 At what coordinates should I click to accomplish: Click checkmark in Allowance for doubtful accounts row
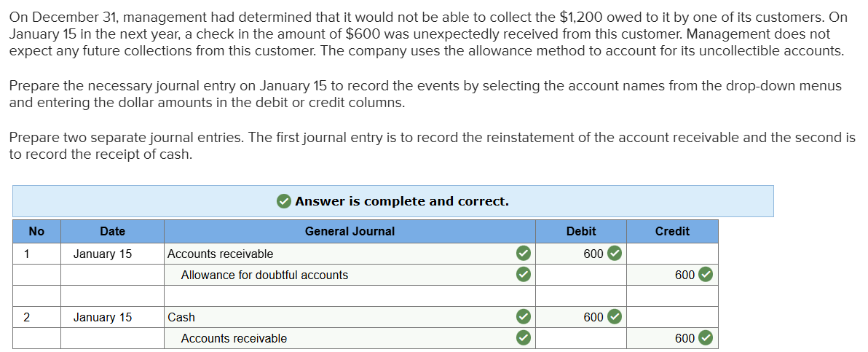click(x=522, y=275)
